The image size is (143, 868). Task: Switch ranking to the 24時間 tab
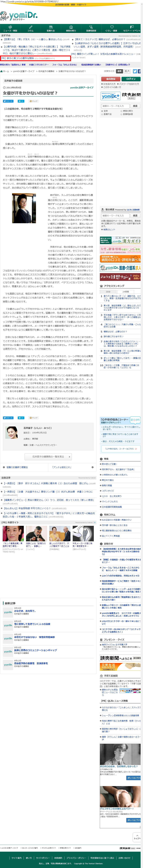click(126, 292)
